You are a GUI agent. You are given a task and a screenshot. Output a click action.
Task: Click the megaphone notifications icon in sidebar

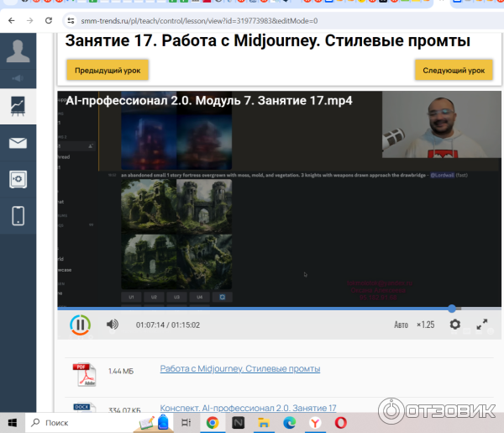click(18, 78)
